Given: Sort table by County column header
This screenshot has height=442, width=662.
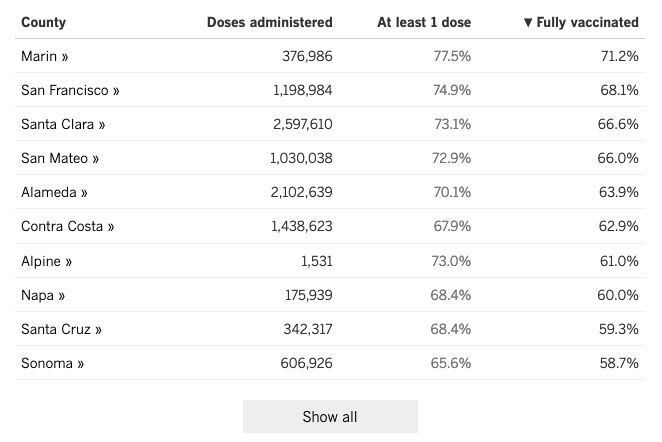Looking at the screenshot, I should click(x=43, y=22).
